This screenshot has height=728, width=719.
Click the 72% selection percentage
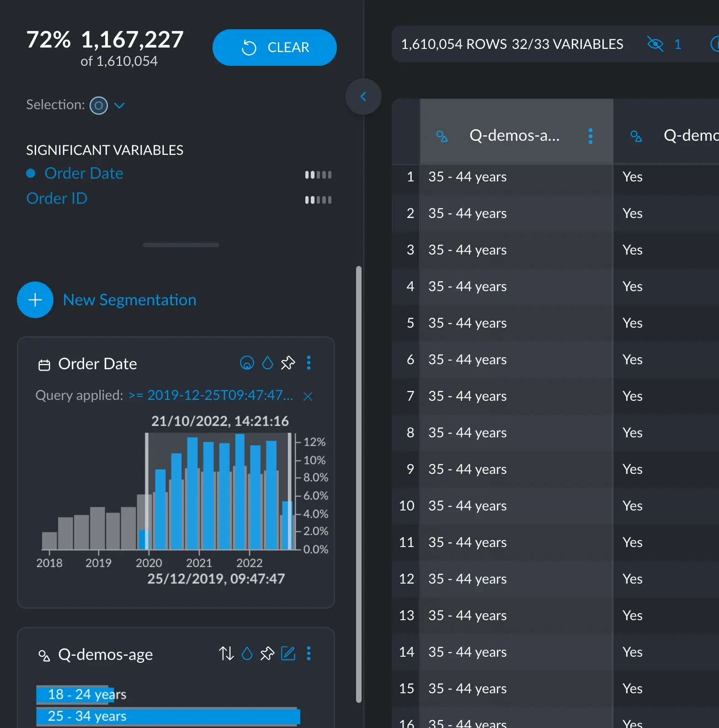coord(48,40)
